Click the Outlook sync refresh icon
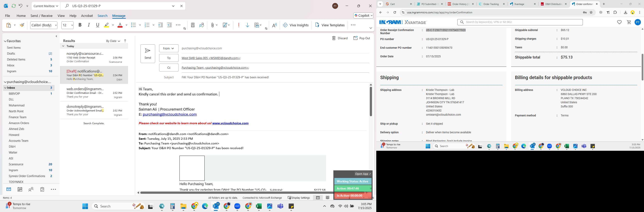This screenshot has height=212, width=644. (x=14, y=6)
